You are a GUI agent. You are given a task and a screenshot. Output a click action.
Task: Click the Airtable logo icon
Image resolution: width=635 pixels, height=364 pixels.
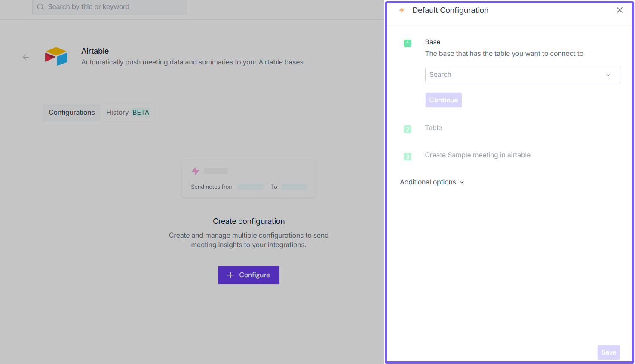pos(56,56)
